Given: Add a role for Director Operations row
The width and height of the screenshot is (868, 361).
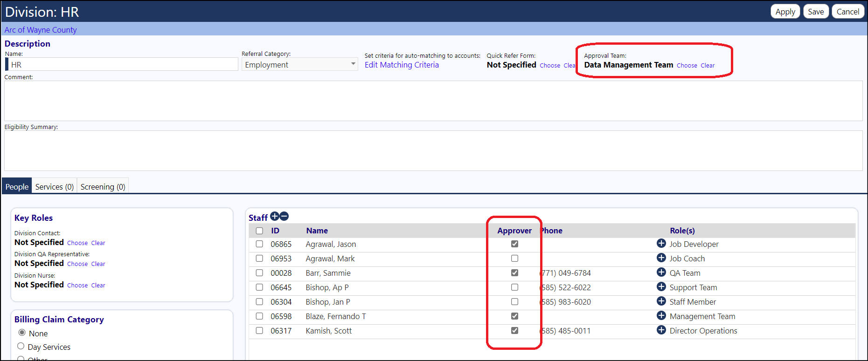Looking at the screenshot, I should (x=661, y=330).
